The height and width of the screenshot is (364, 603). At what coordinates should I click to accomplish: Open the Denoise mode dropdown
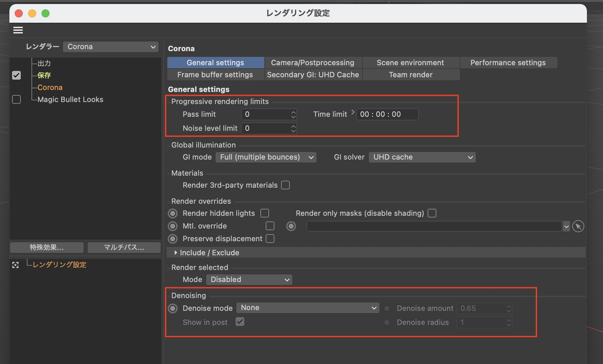[x=308, y=308]
